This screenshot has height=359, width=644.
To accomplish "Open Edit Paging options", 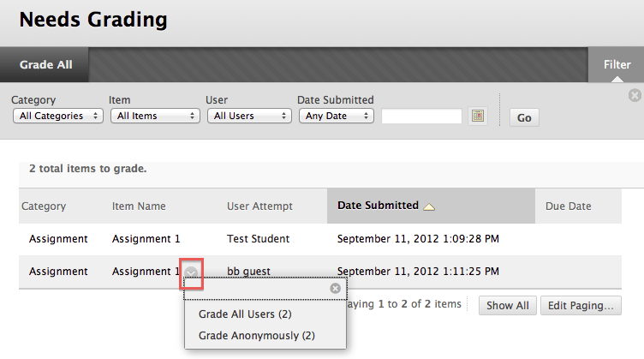I will 581,306.
